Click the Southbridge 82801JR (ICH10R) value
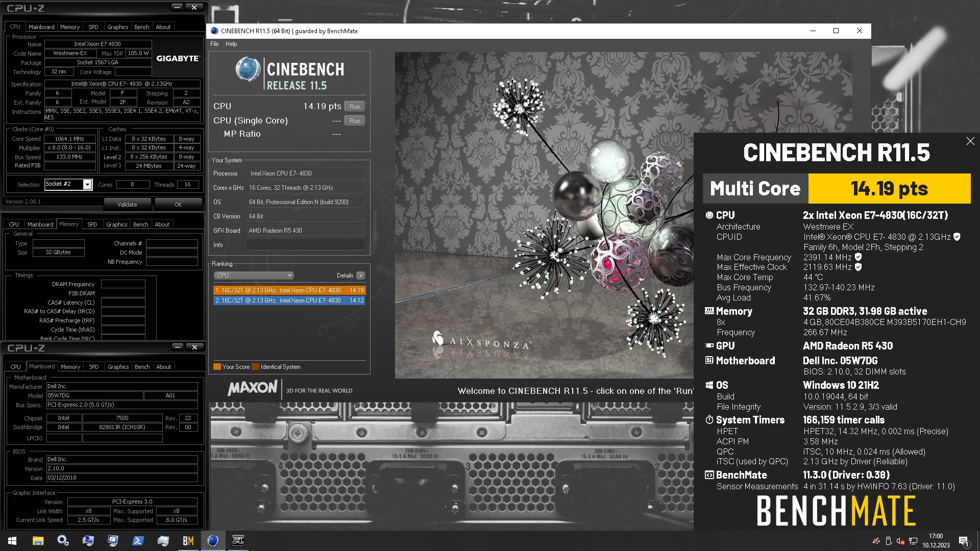The image size is (980, 551). pos(122,428)
